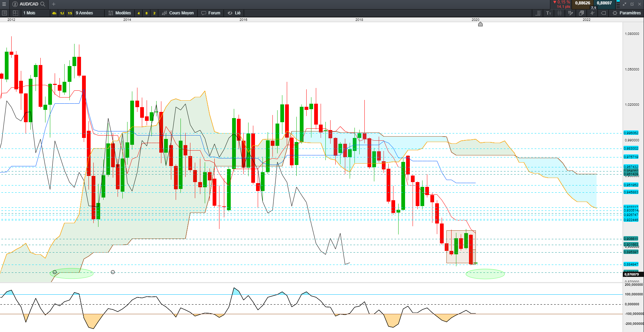The width and height of the screenshot is (644, 332).
Task: Select the green ellipse drawing near 2020
Action: pos(485,274)
